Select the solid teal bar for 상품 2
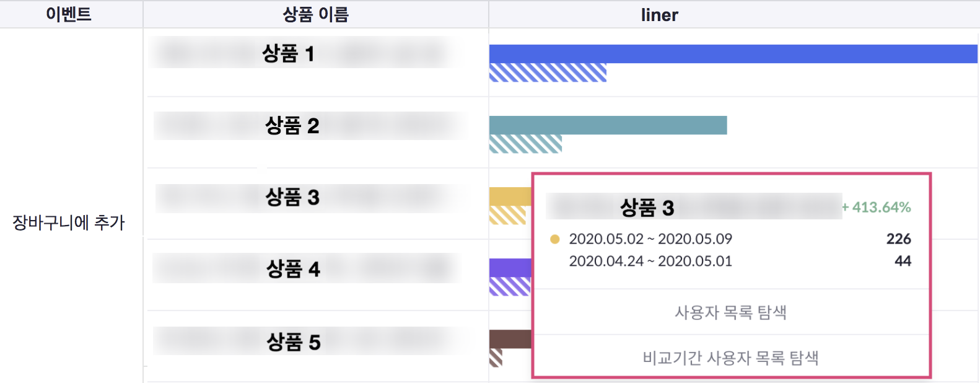This screenshot has height=383, width=980. click(x=608, y=125)
